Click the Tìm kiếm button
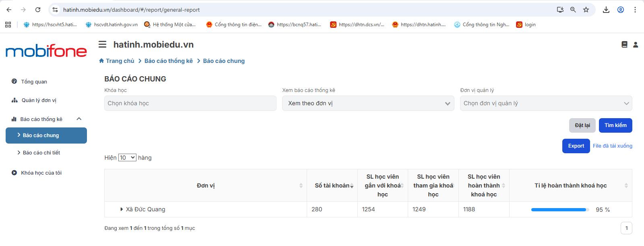644x246 pixels. (615, 125)
